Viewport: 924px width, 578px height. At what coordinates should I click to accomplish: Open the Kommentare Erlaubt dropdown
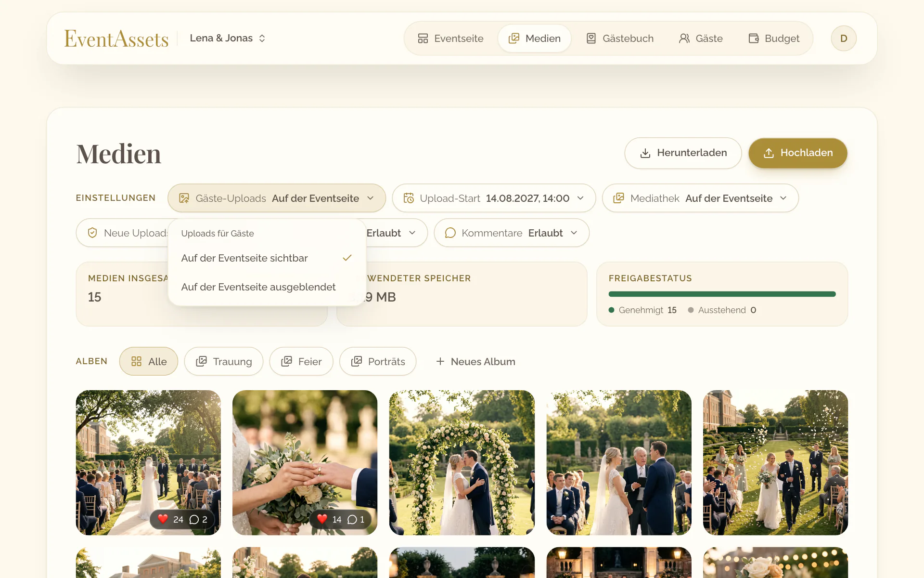point(512,233)
